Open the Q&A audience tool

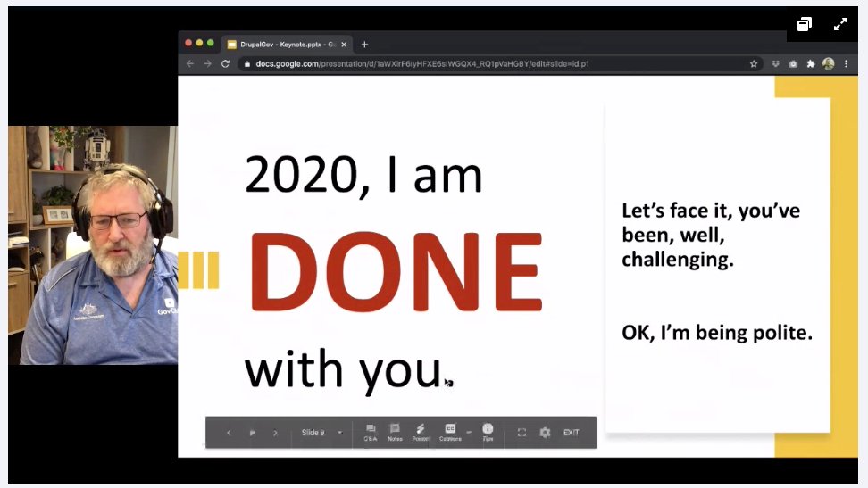[371, 432]
